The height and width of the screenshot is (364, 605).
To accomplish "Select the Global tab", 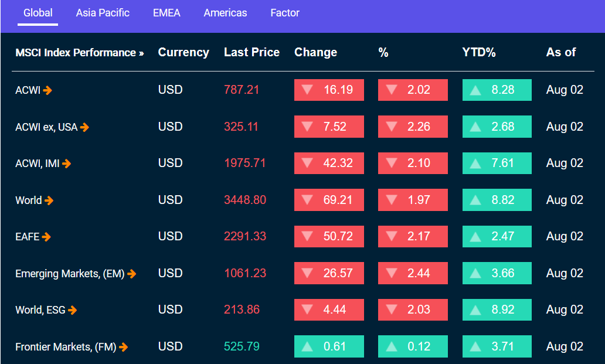I will (38, 13).
